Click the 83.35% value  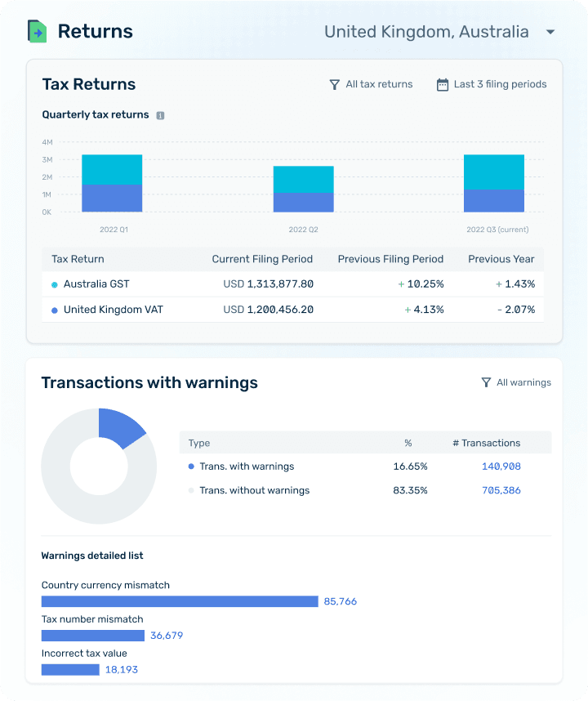click(410, 490)
